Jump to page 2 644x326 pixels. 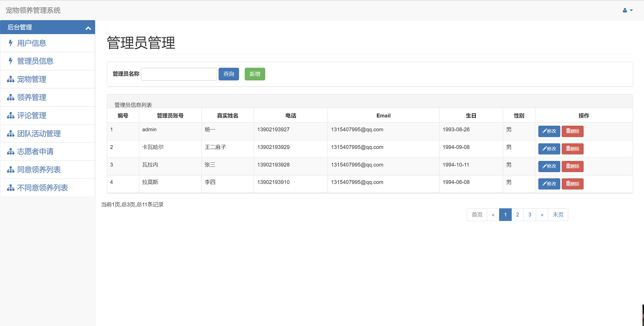[x=518, y=215]
